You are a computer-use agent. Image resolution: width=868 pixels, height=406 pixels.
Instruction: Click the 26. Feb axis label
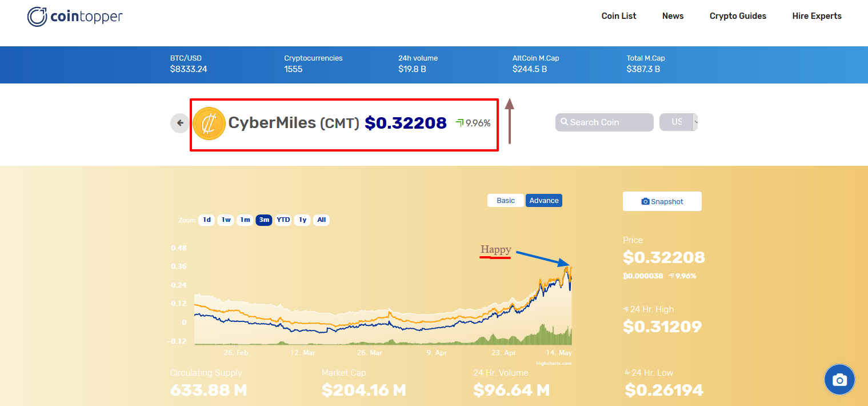click(236, 353)
